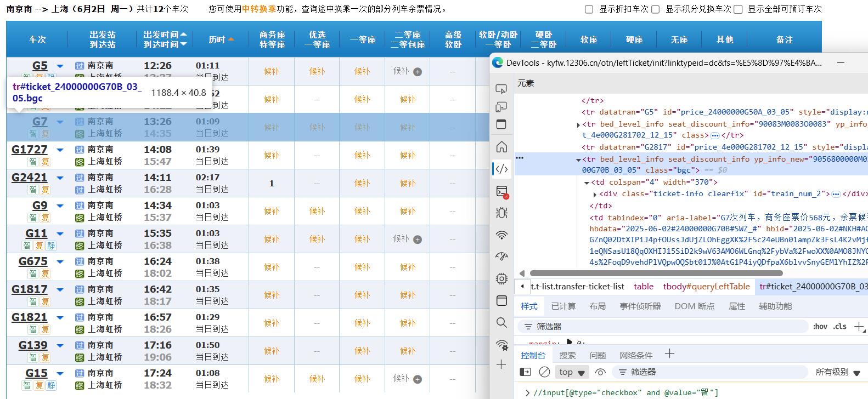Expand G5 train details arrow
This screenshot has height=399, width=868.
click(x=60, y=66)
